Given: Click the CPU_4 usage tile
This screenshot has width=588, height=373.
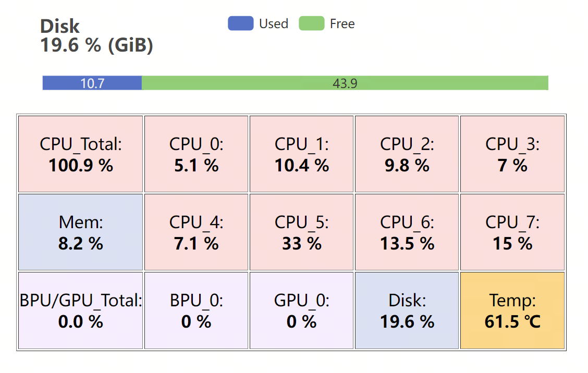Looking at the screenshot, I should coord(196,232).
